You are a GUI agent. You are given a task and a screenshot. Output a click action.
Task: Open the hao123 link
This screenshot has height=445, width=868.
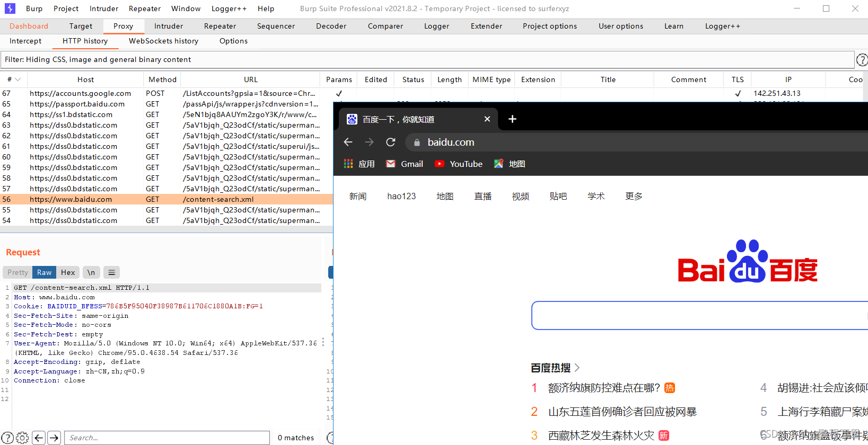coord(401,196)
